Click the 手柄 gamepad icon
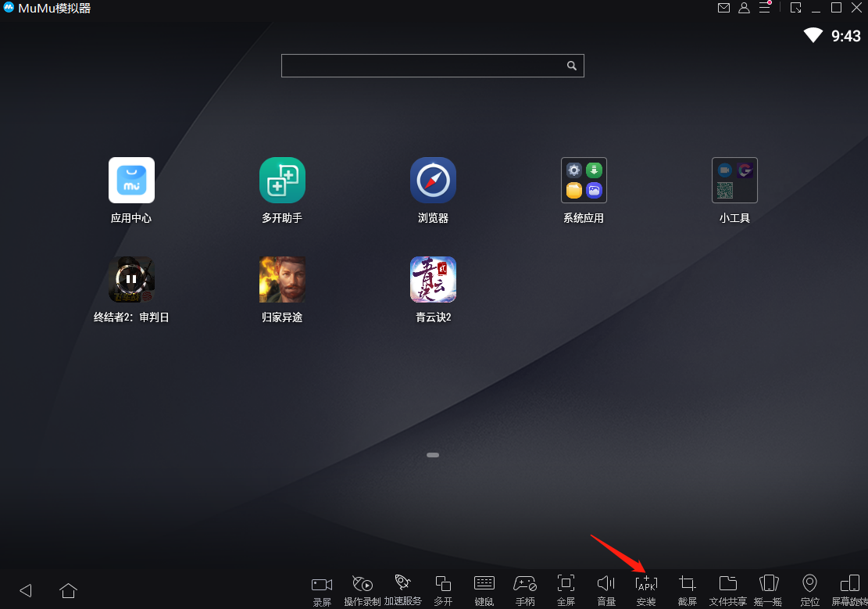The height and width of the screenshot is (609, 868). pos(524,583)
